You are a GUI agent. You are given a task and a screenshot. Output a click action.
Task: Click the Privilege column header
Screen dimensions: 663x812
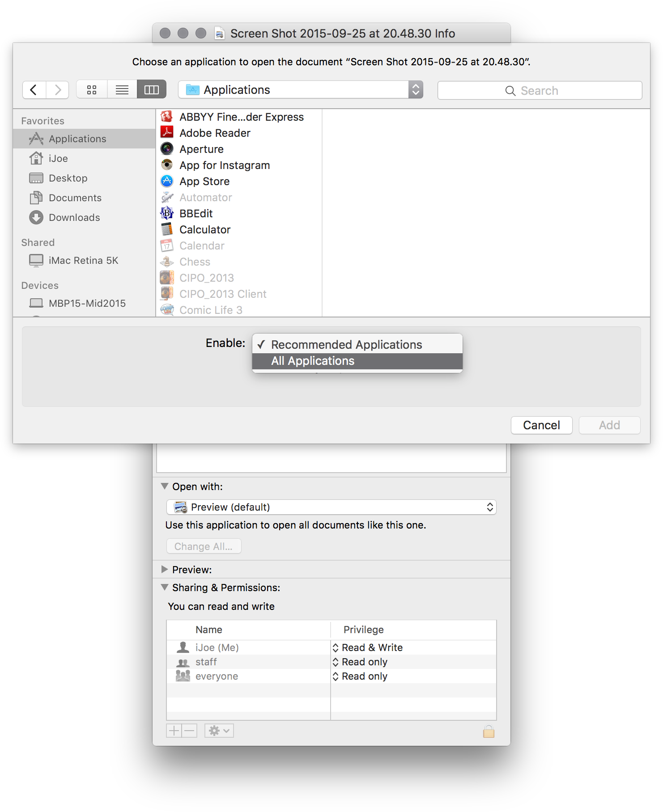(414, 630)
